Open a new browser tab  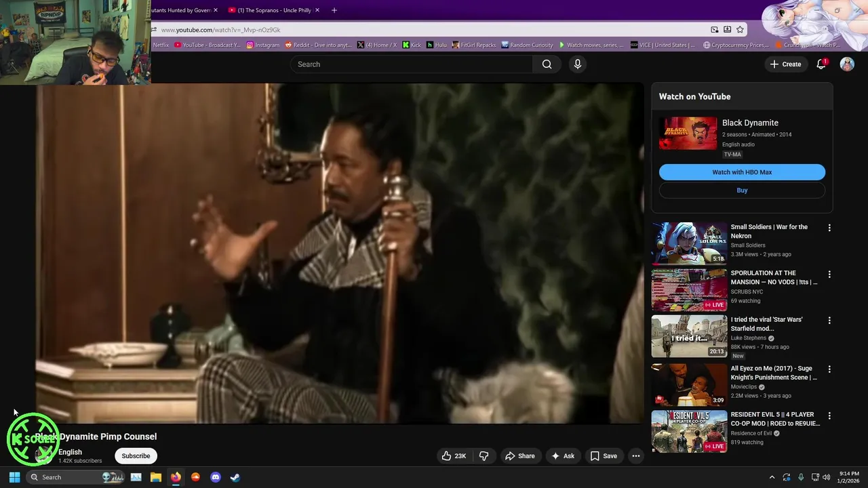(x=334, y=10)
